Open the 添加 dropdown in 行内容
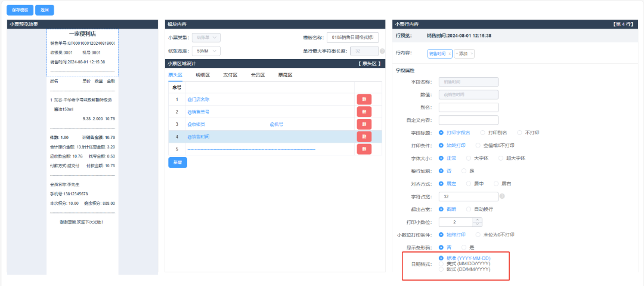This screenshot has height=286, width=644. coord(465,54)
